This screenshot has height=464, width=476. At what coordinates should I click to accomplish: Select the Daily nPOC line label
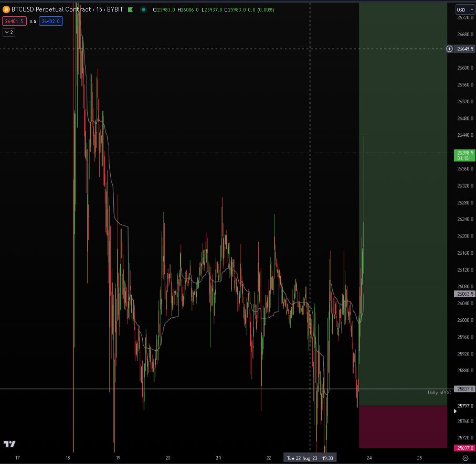(x=439, y=393)
